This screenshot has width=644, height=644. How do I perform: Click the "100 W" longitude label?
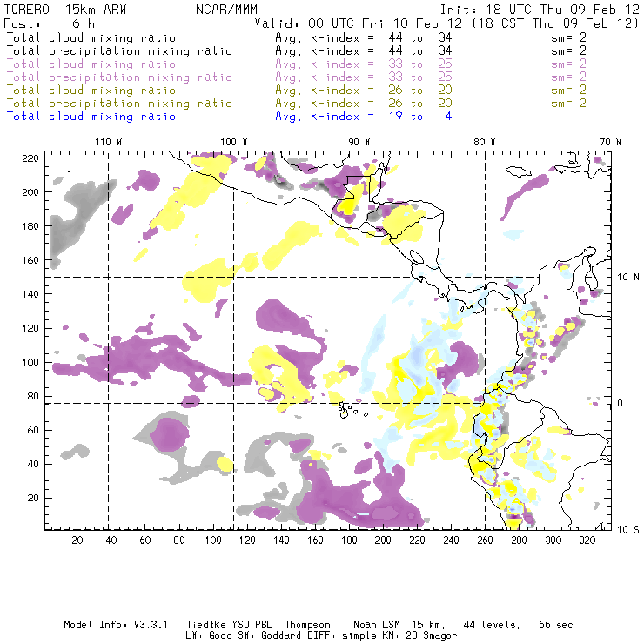click(234, 142)
